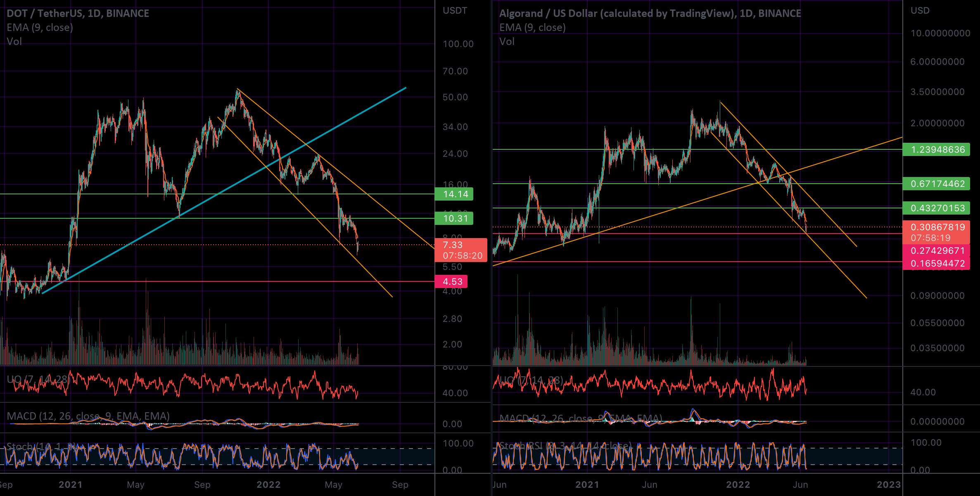The height and width of the screenshot is (496, 980).
Task: Click the Vol label on the DOT chart
Action: [x=14, y=41]
